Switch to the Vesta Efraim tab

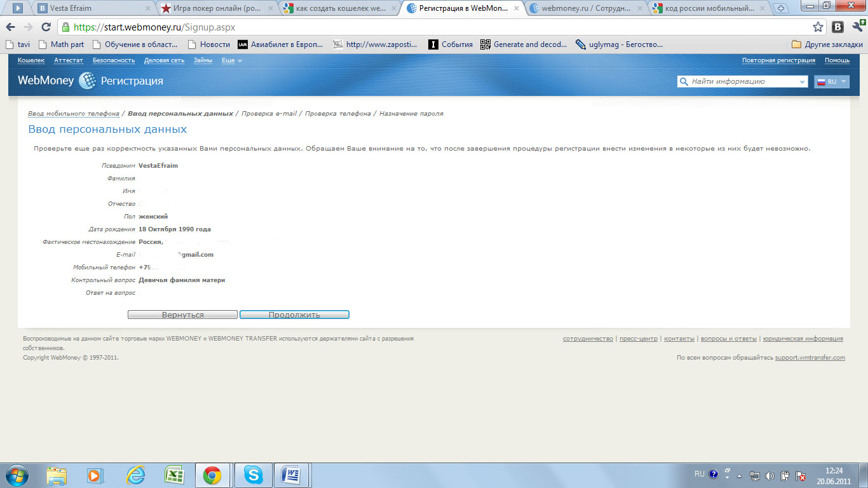click(92, 8)
